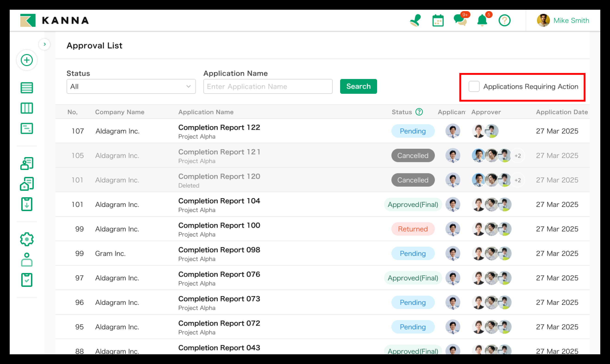610x364 pixels.
Task: Click the plus button to create new item
Action: [x=27, y=60]
